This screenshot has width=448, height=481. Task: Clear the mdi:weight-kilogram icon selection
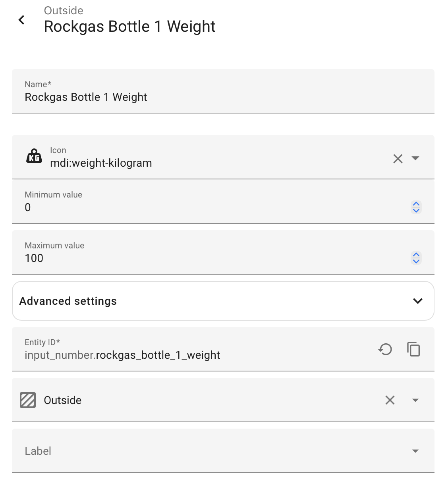tap(398, 159)
